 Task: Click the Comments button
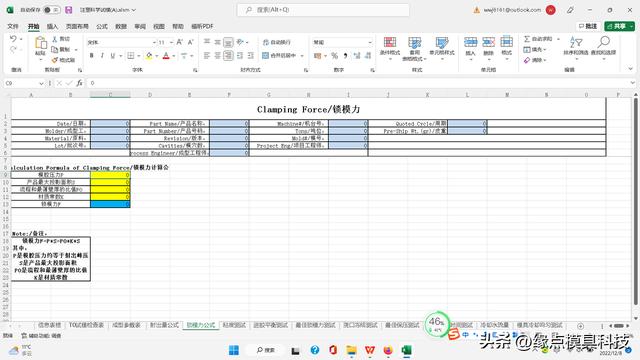point(588,26)
